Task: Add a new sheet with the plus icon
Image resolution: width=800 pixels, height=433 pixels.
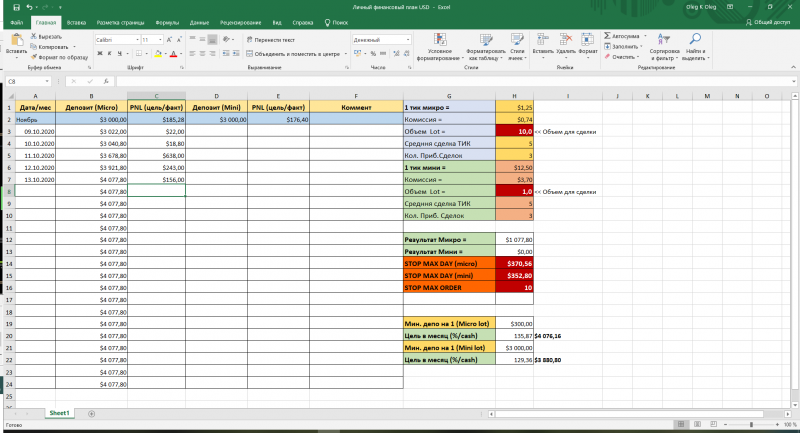Action: [x=91, y=414]
